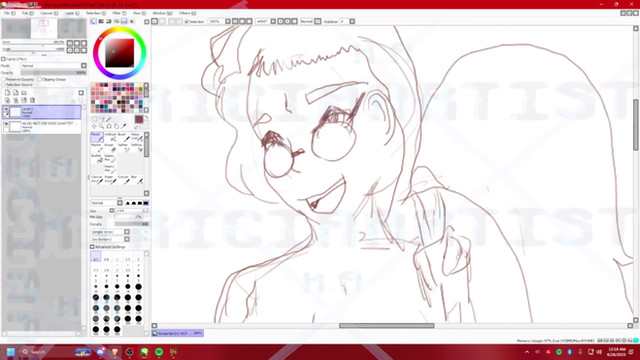
Task: Open the Canvas menu
Action: (49, 13)
